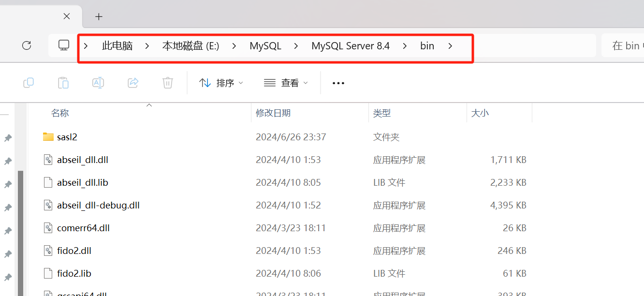
Task: Open the 查看 view dropdown
Action: pos(286,83)
